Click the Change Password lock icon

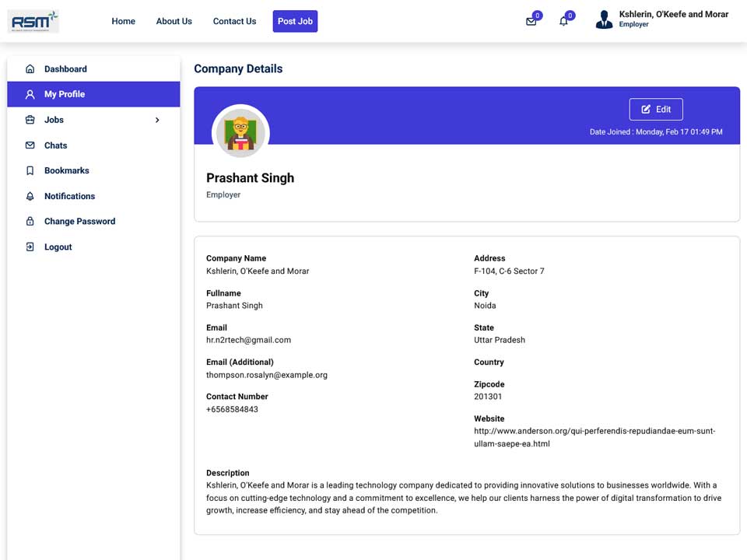coord(30,222)
